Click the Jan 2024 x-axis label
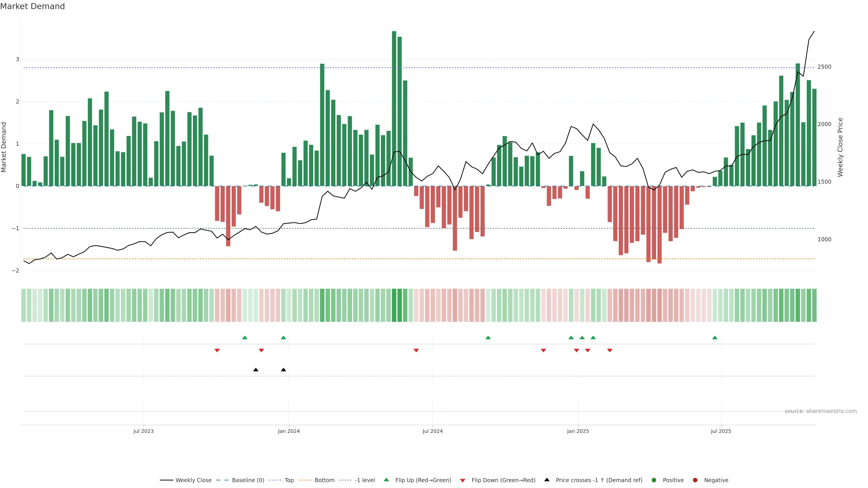This screenshot has width=868, height=488. pos(289,432)
